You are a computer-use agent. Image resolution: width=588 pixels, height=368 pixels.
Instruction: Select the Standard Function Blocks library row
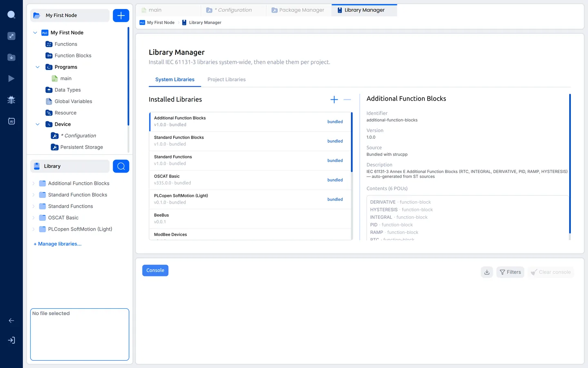click(250, 141)
